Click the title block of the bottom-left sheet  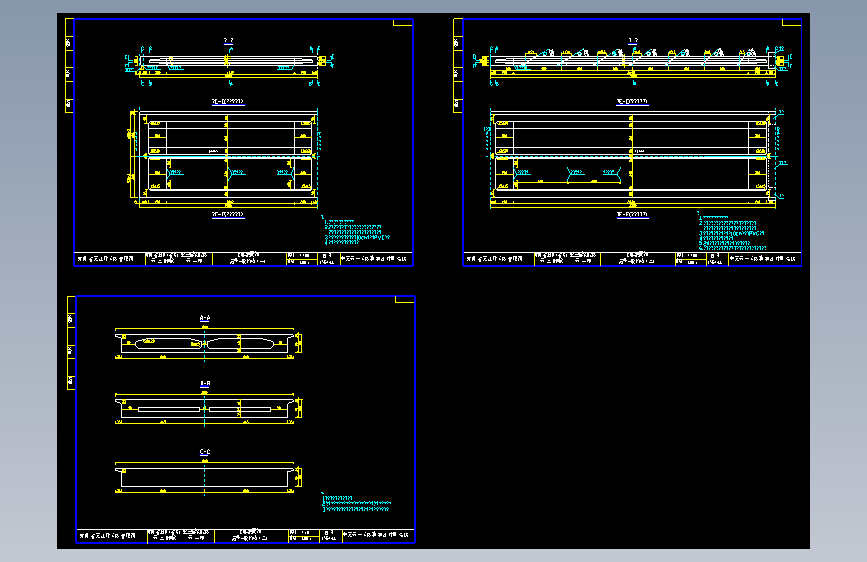(x=246, y=536)
